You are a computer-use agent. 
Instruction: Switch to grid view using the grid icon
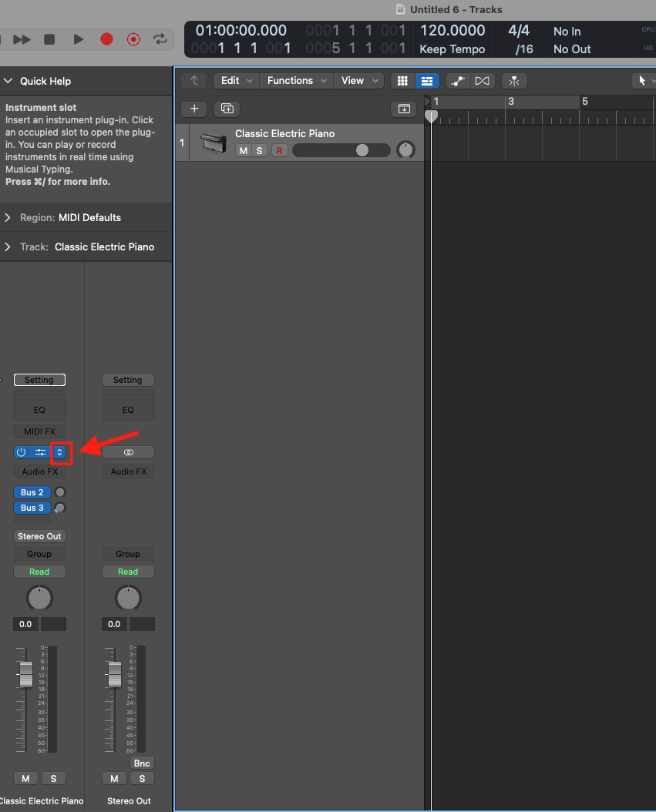pyautogui.click(x=402, y=81)
